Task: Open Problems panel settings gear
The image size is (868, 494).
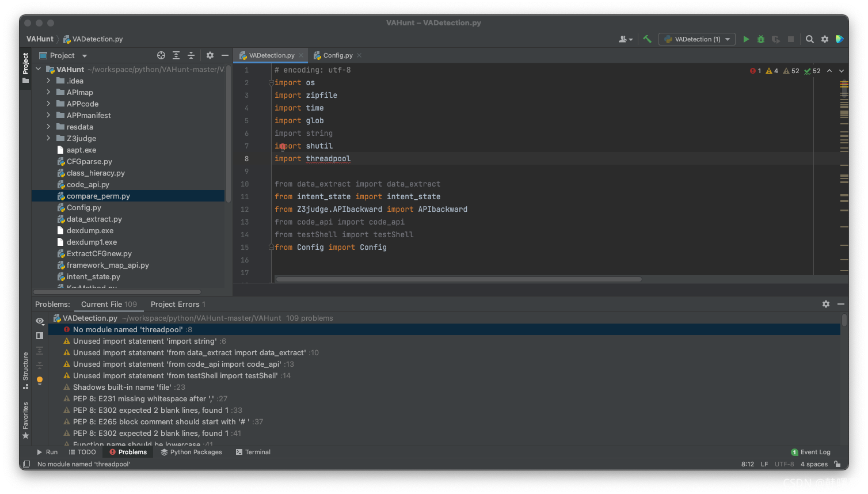Action: click(826, 304)
